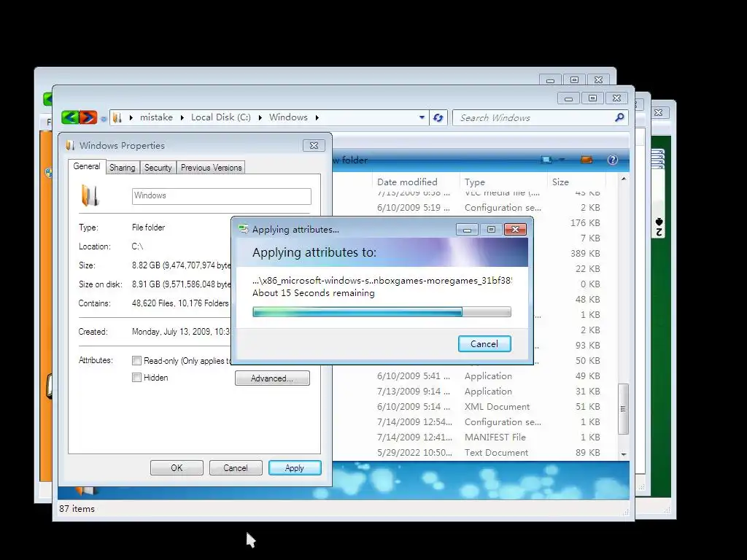The image size is (747, 560).
Task: Switch to the Sharing tab
Action: pyautogui.click(x=122, y=168)
